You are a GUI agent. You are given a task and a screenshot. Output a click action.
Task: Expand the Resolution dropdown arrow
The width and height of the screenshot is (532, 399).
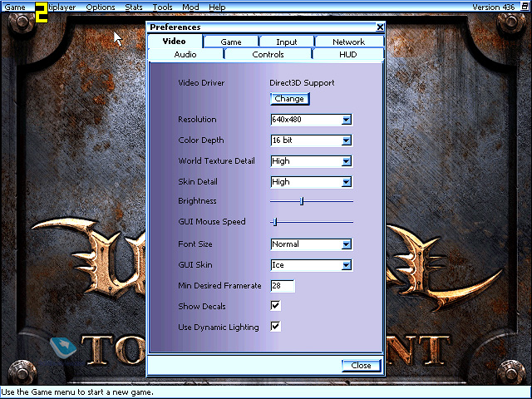pyautogui.click(x=347, y=120)
